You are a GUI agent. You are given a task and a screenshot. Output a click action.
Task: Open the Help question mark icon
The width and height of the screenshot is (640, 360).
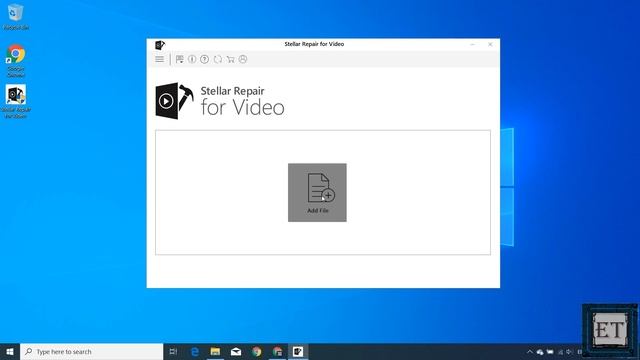pos(204,59)
